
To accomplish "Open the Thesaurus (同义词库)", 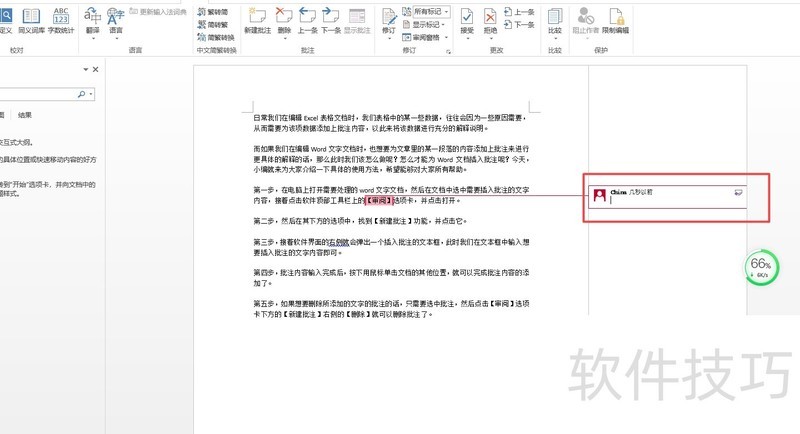I will pos(31,20).
